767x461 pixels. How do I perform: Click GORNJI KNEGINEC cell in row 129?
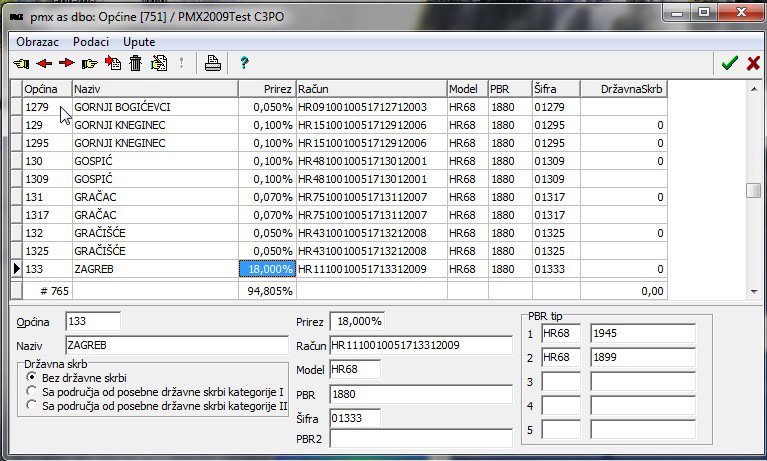coord(155,125)
